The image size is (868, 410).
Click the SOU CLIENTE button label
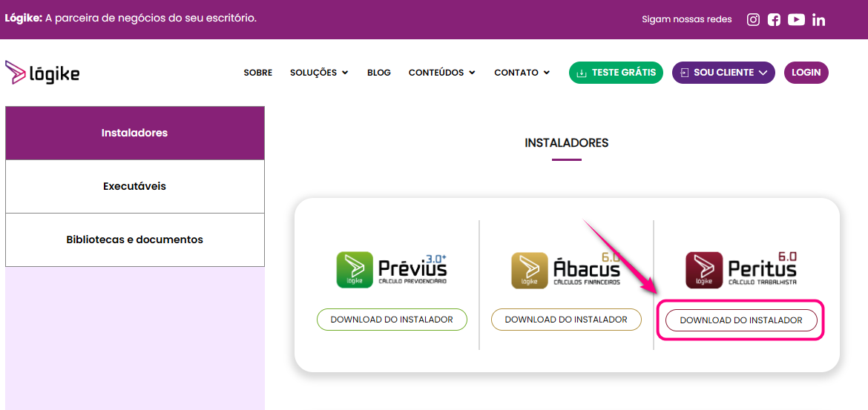tap(723, 73)
